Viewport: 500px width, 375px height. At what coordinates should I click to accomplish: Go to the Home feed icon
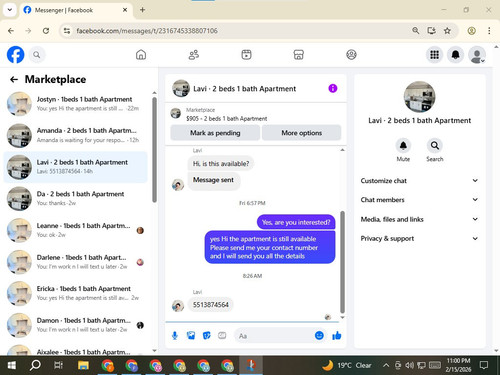(x=141, y=55)
